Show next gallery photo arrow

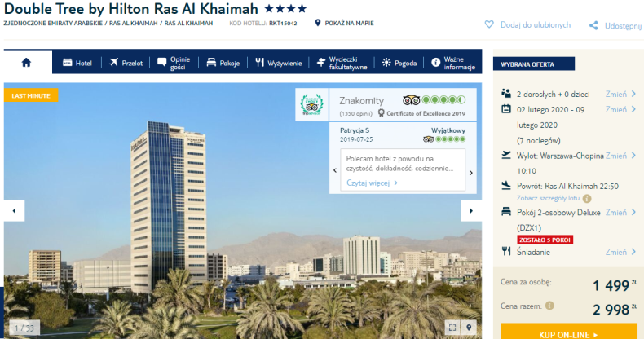(471, 211)
